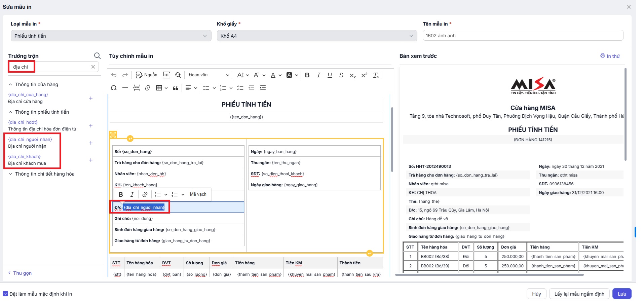The height and width of the screenshot is (301, 644).
Task: Expand 'Thông tin chi tiết hàng hóa' group
Action: 10,174
